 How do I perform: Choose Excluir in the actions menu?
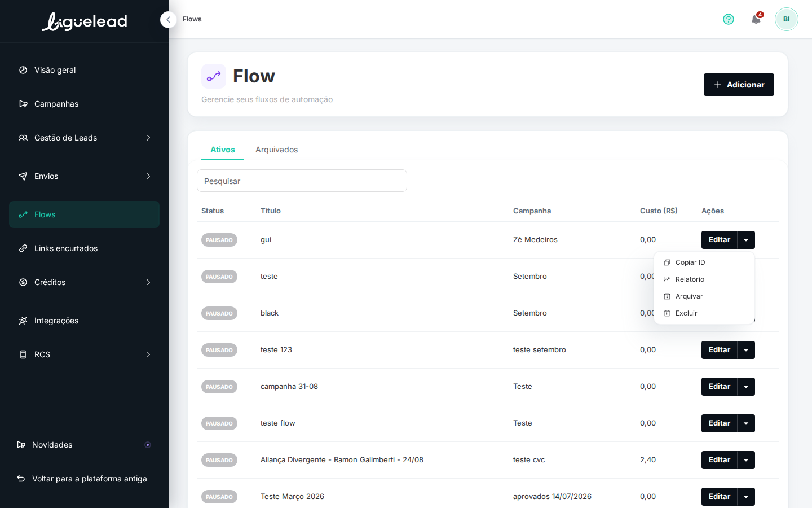704,313
